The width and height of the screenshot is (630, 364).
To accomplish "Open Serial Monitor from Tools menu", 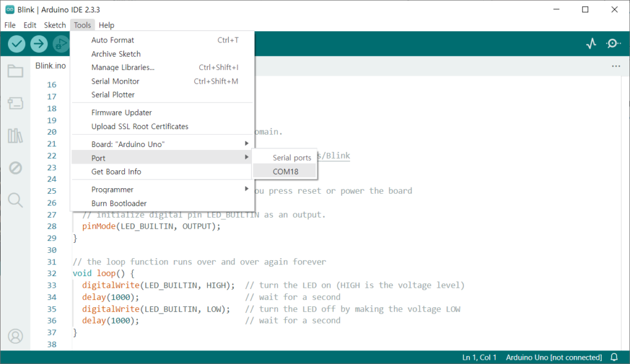I will point(162,81).
